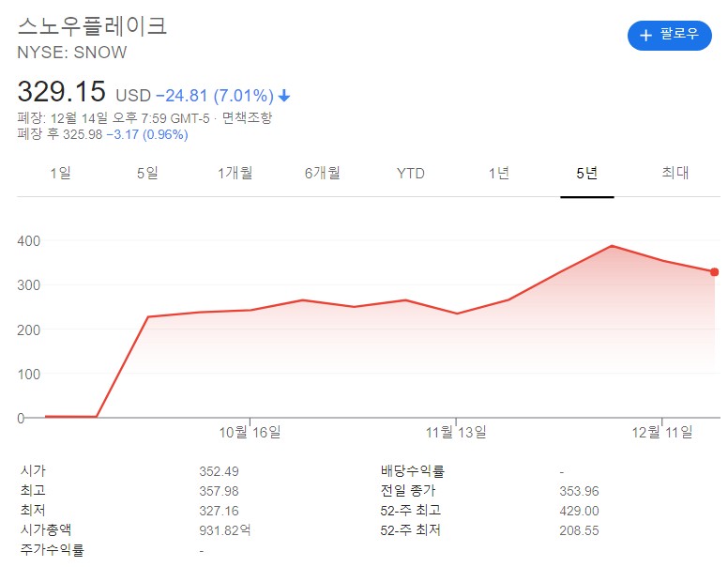Screen dimensions: 728x567
Task: Click the red endpoint dot on chart
Action: click(x=715, y=272)
